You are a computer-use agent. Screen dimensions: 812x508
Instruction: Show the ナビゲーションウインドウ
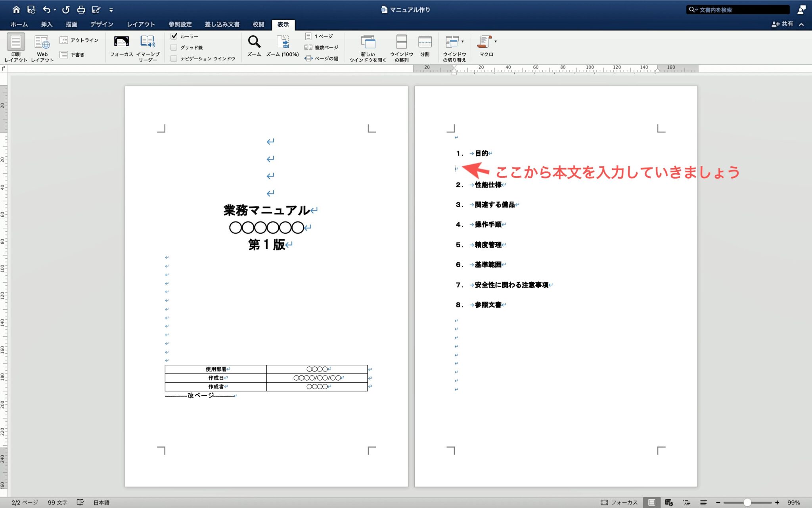coord(174,58)
